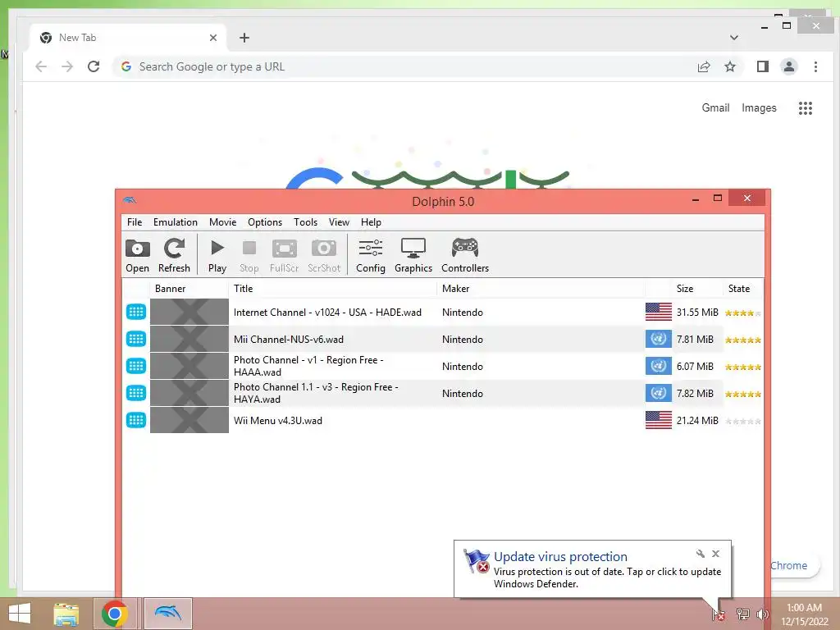Open Chrome profile avatar icon
The width and height of the screenshot is (840, 630).
click(788, 66)
